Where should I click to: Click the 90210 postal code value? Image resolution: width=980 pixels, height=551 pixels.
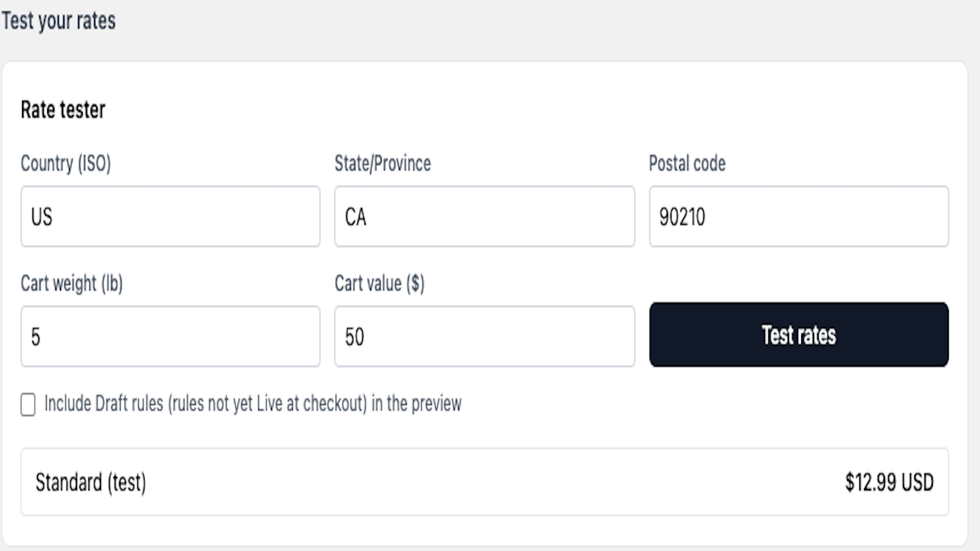click(x=682, y=217)
